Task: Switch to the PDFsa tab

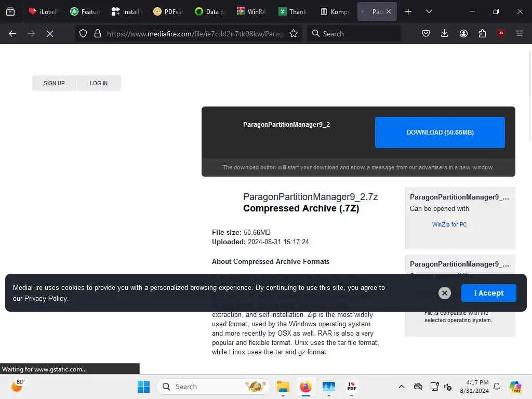Action: click(x=168, y=11)
